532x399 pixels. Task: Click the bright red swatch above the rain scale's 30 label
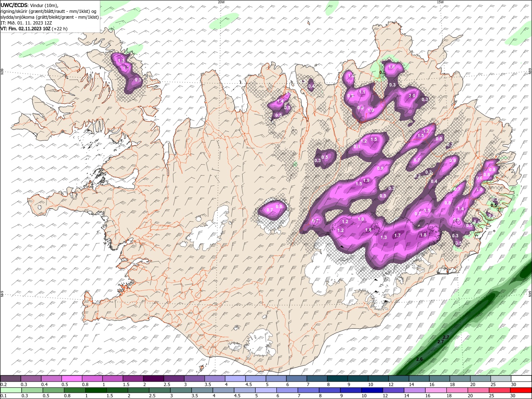(x=521, y=390)
